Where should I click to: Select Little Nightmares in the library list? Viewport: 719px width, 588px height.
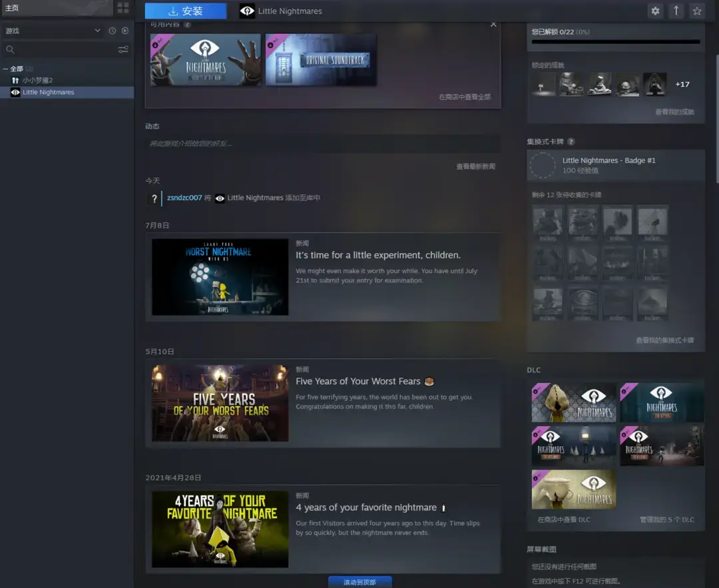[67, 92]
